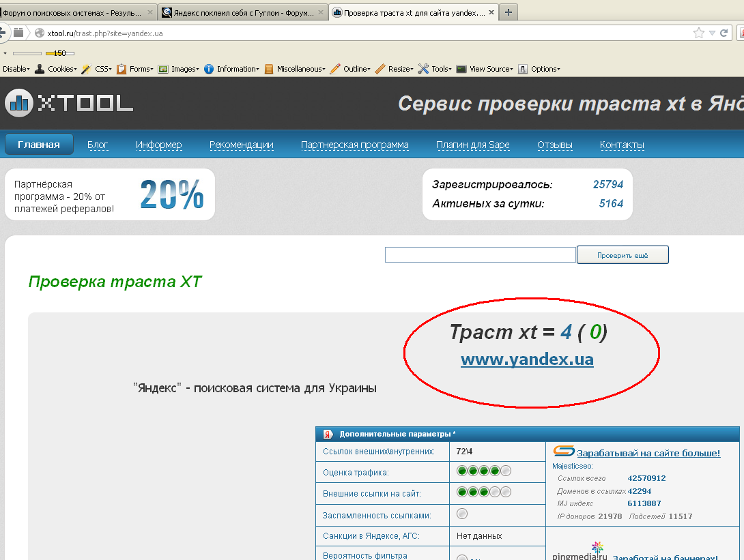Click 'Оценка трафика' row label
This screenshot has height=560, width=744.
click(x=356, y=472)
